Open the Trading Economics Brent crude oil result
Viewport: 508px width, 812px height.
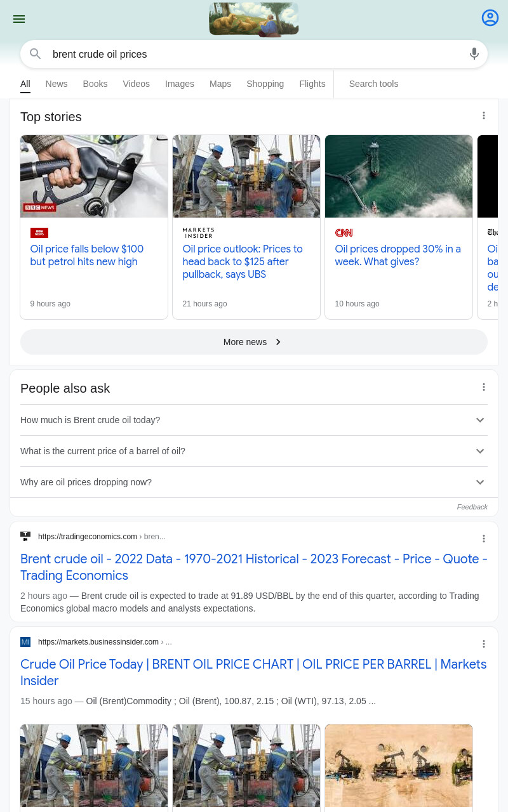click(x=254, y=567)
